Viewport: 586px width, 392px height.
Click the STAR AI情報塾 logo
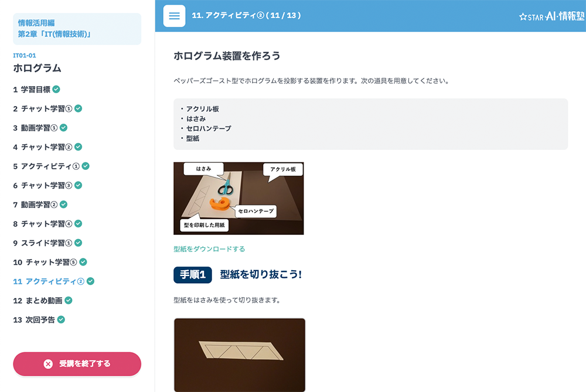(x=552, y=16)
